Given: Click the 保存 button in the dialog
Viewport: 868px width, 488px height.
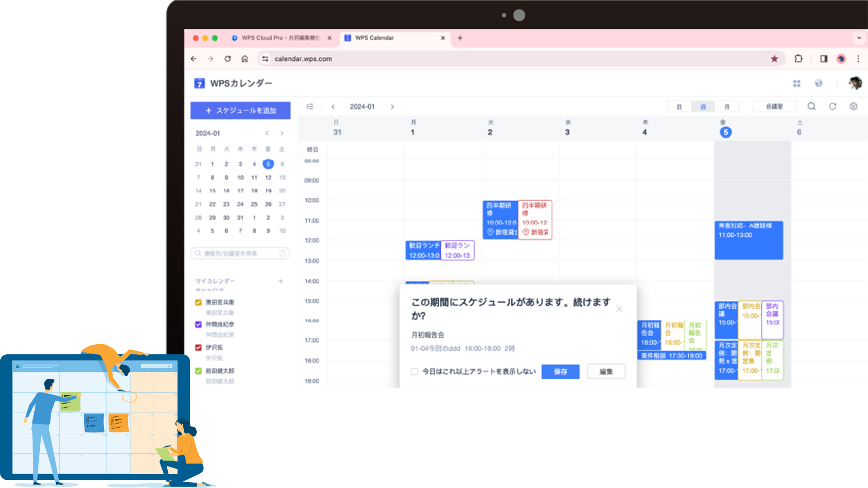Looking at the screenshot, I should click(x=560, y=371).
